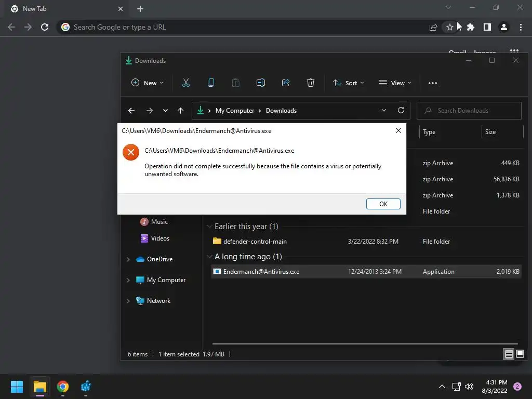
Task: Open the View dropdown menu
Action: click(395, 83)
